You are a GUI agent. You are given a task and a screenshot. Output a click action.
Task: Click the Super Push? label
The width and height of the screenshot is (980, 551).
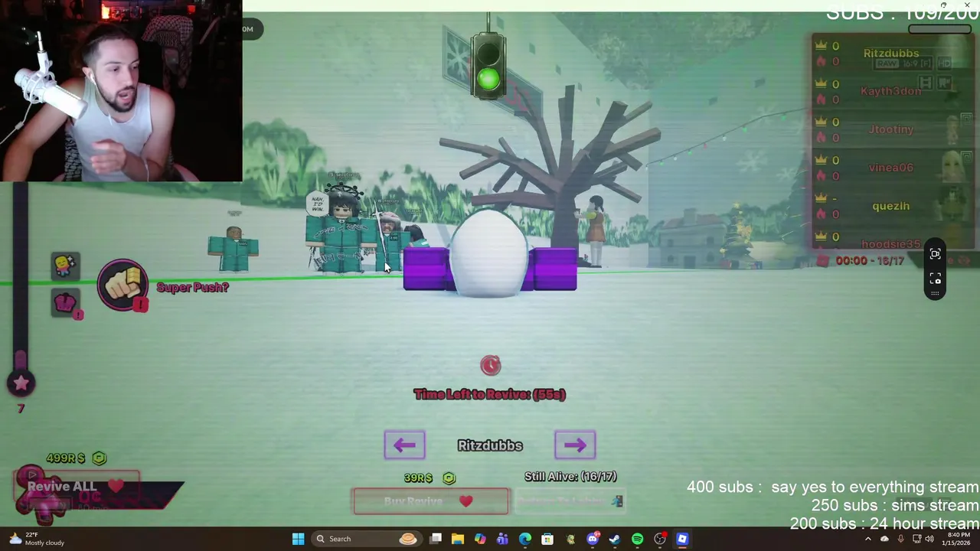click(x=192, y=287)
